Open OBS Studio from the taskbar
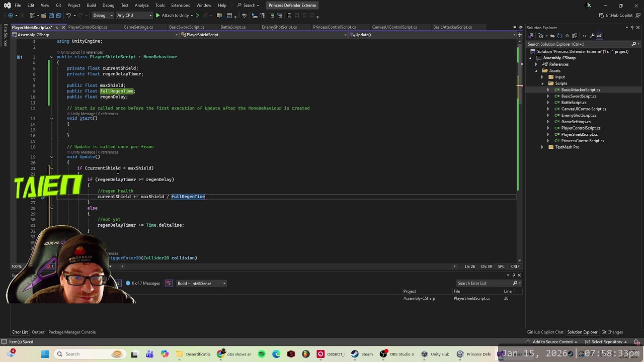The image size is (644, 362). [397, 354]
